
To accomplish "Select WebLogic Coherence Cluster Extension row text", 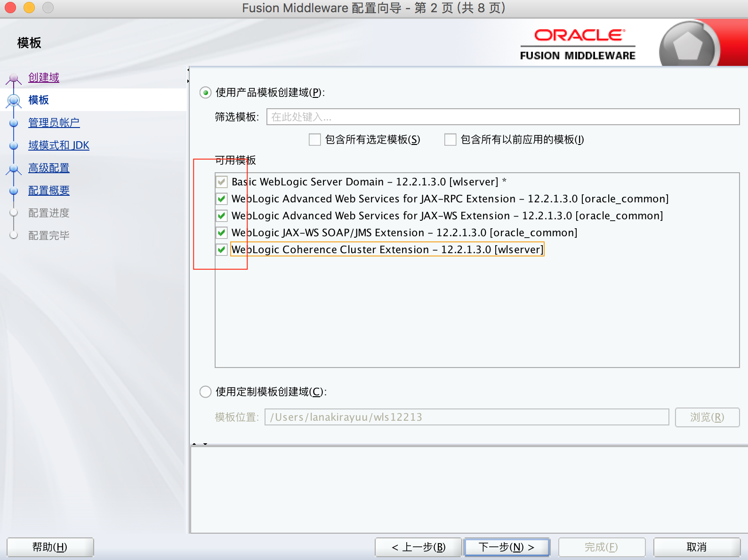I will coord(387,250).
